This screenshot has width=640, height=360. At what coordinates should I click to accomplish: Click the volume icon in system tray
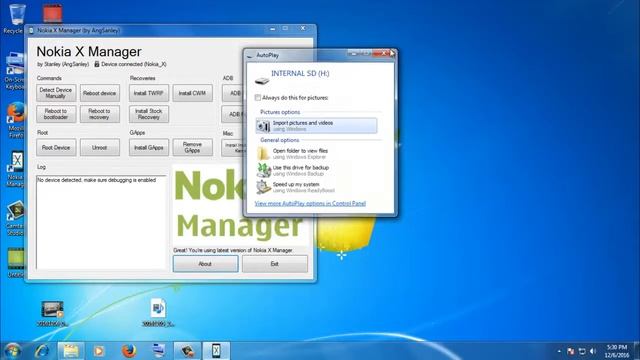[593, 351]
